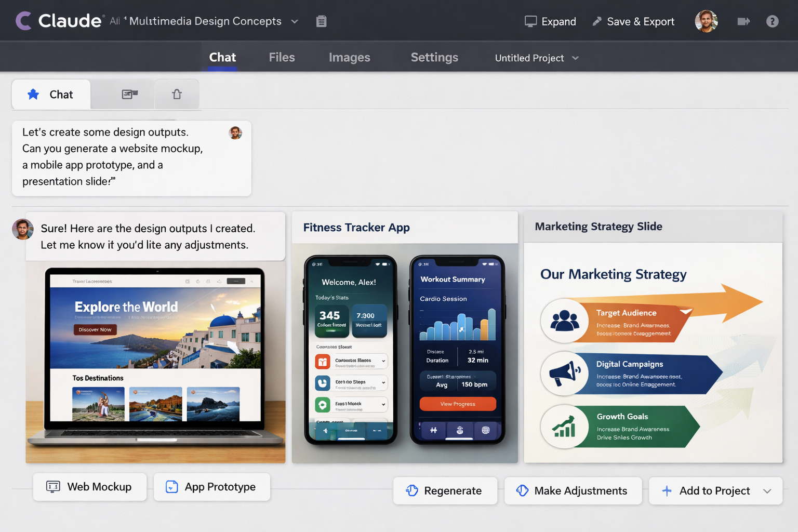Click Discover Now on website mockup
798x532 pixels.
click(95, 329)
